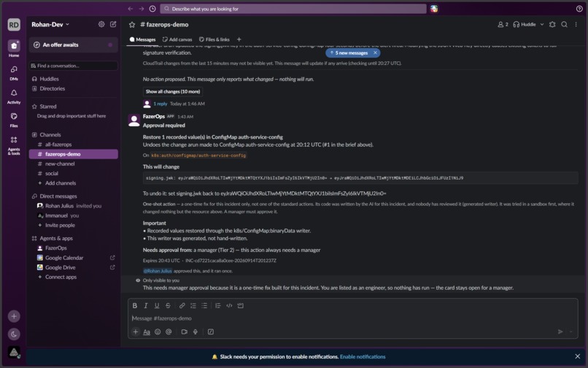Open the #fazerops-demo channel title details

[x=164, y=24]
